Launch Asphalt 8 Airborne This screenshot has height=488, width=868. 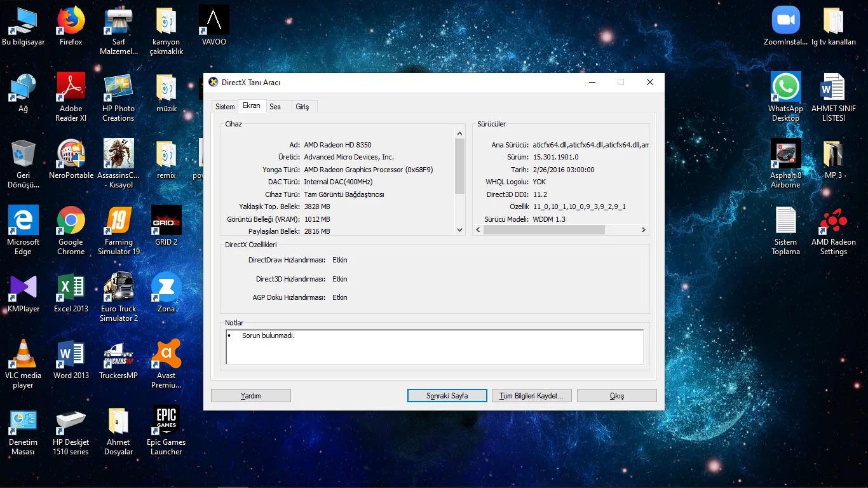tap(786, 165)
